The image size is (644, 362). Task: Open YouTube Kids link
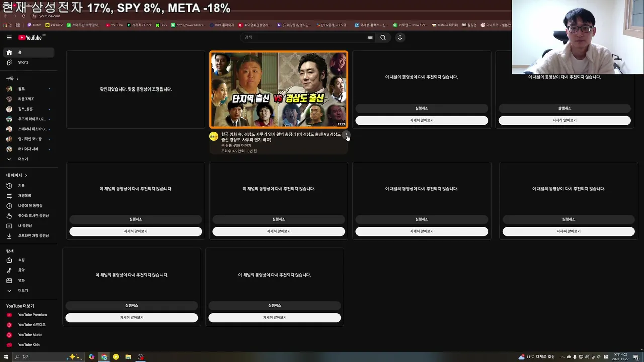click(28, 345)
